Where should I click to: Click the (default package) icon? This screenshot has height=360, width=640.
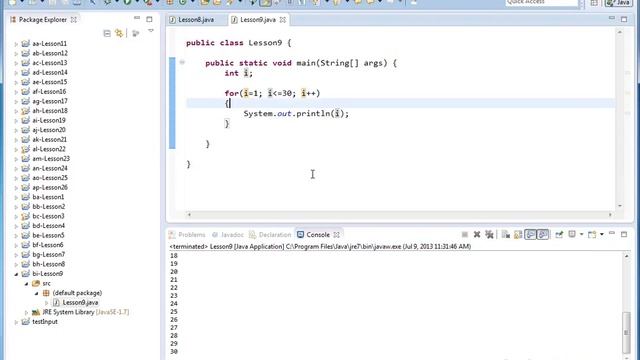(46, 293)
